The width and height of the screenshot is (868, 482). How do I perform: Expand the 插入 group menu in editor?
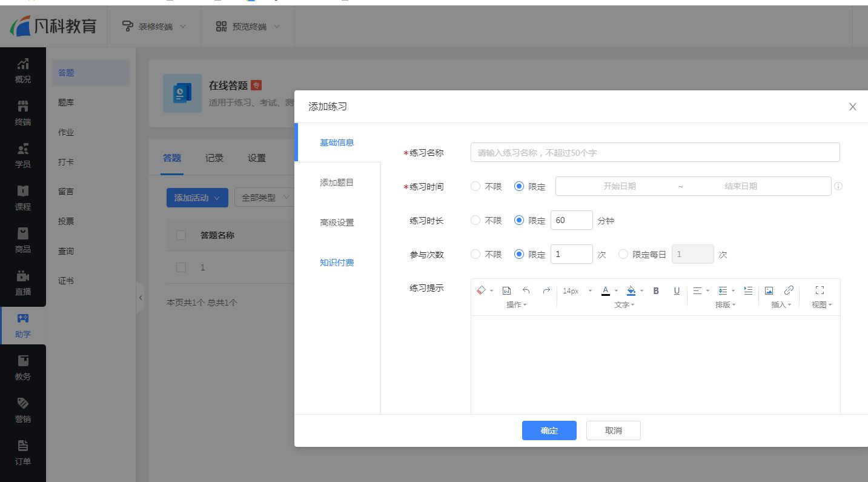(781, 304)
